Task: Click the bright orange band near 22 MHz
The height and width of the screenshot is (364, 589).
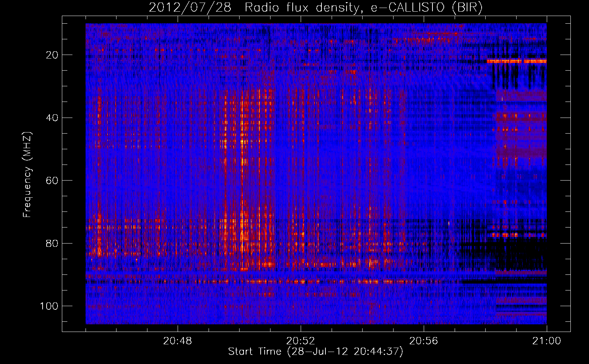Action: pos(517,61)
